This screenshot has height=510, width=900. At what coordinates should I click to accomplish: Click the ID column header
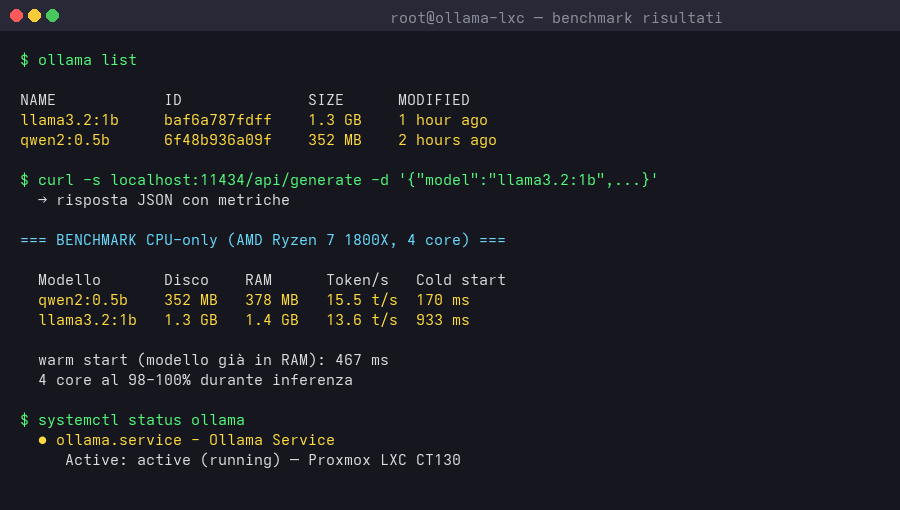[173, 100]
